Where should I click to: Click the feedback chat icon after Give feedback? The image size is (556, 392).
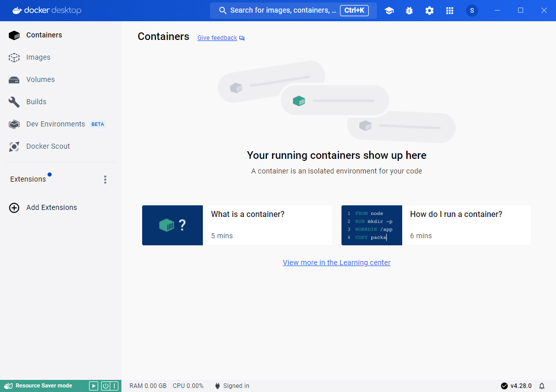[x=242, y=38]
